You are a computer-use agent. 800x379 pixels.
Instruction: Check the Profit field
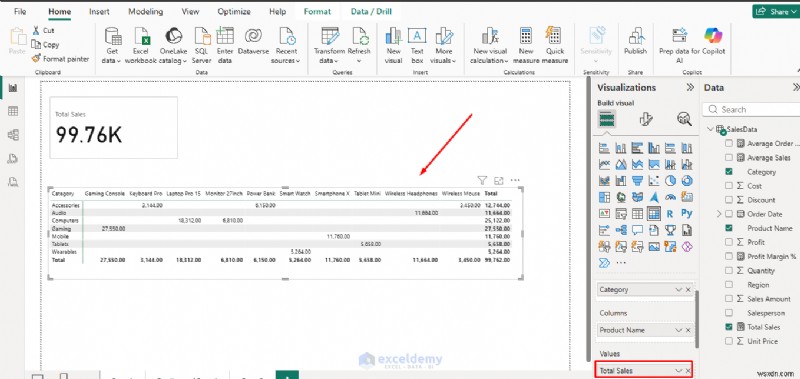coord(729,242)
